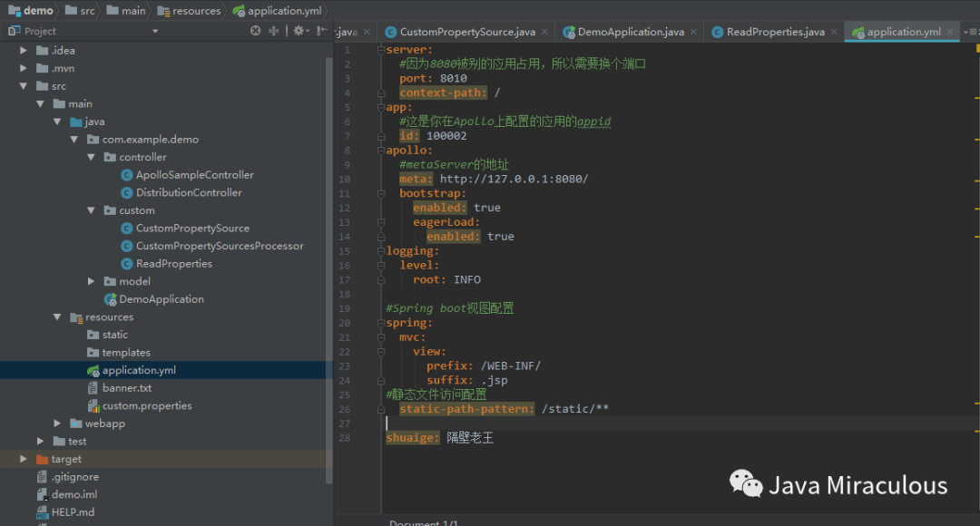Click the .gitignore file icon
980x526 pixels.
click(42, 477)
